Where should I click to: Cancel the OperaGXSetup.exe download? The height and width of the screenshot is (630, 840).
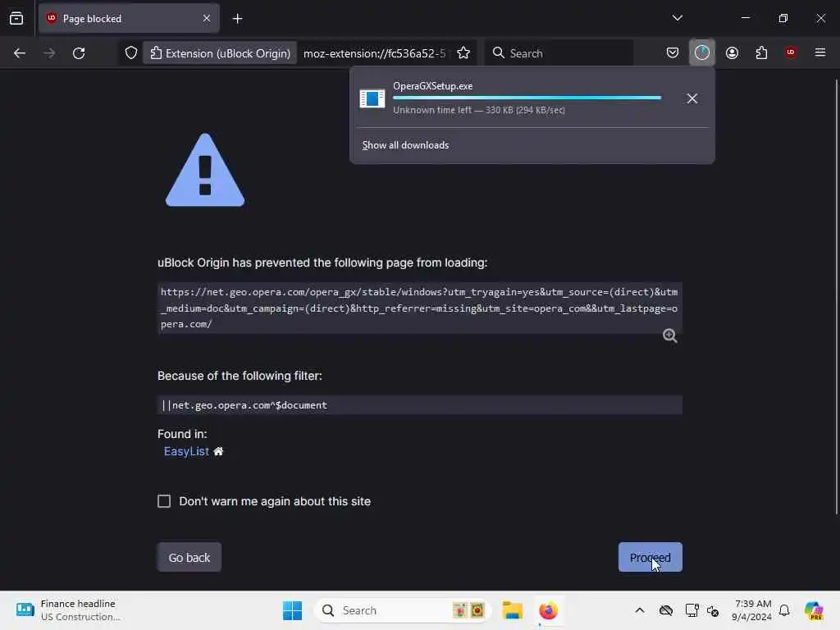point(692,98)
